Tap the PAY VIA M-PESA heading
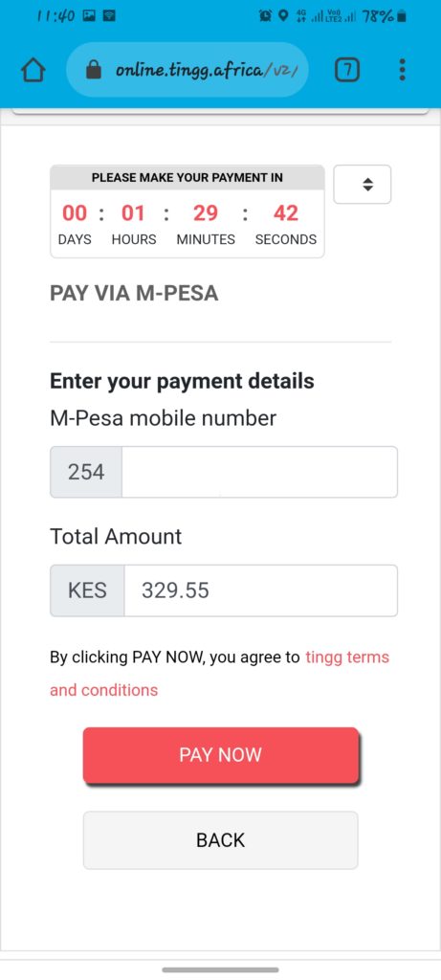Screen dimensions: 441x980 (134, 293)
